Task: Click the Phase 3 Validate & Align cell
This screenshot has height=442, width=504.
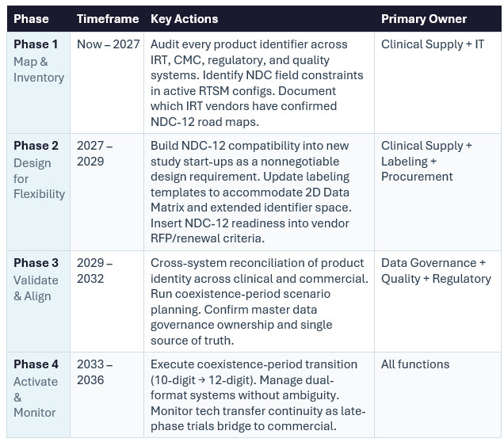Action: pos(39,279)
